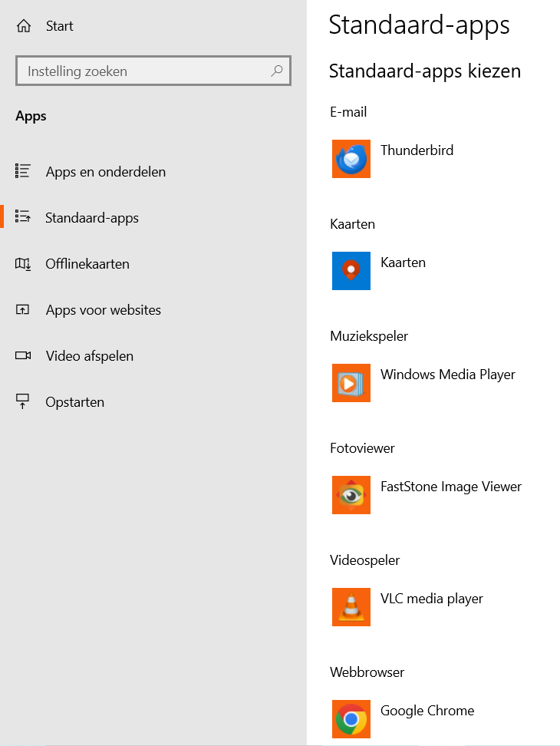Click the VLC traffic cone icon
Viewport: 560px width, 746px height.
click(351, 607)
